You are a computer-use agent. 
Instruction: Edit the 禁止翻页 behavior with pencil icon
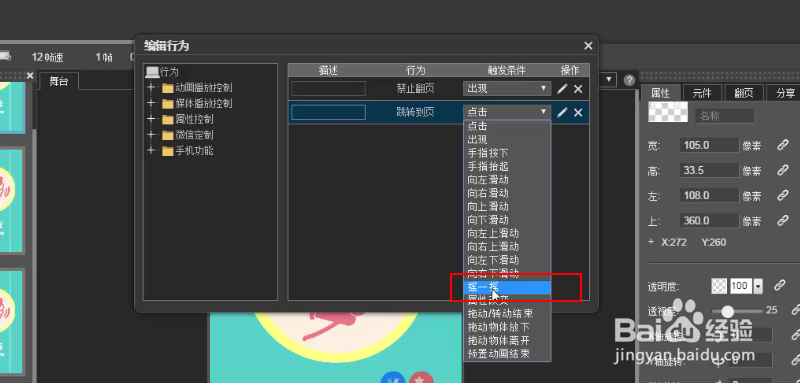(562, 89)
